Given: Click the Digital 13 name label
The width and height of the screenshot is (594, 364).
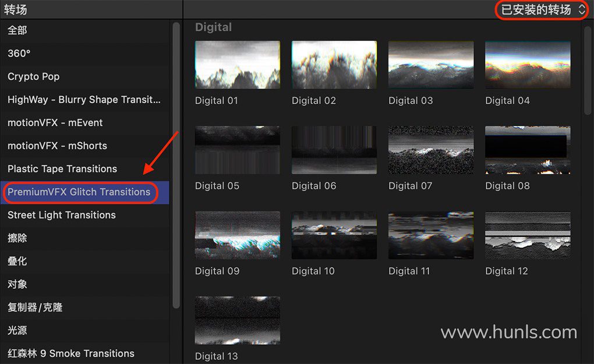Looking at the screenshot, I should tap(216, 356).
